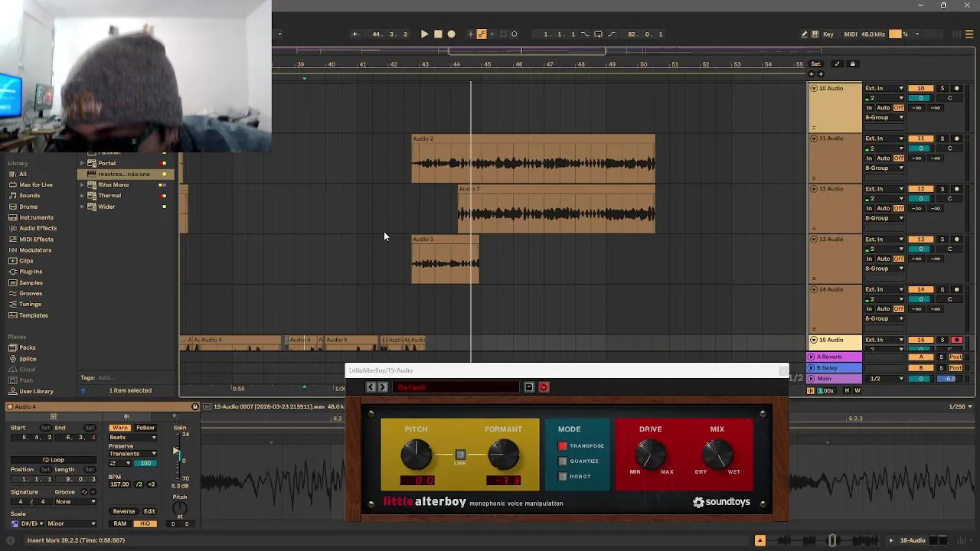Open Splice under Places
The image size is (980, 551).
point(28,359)
